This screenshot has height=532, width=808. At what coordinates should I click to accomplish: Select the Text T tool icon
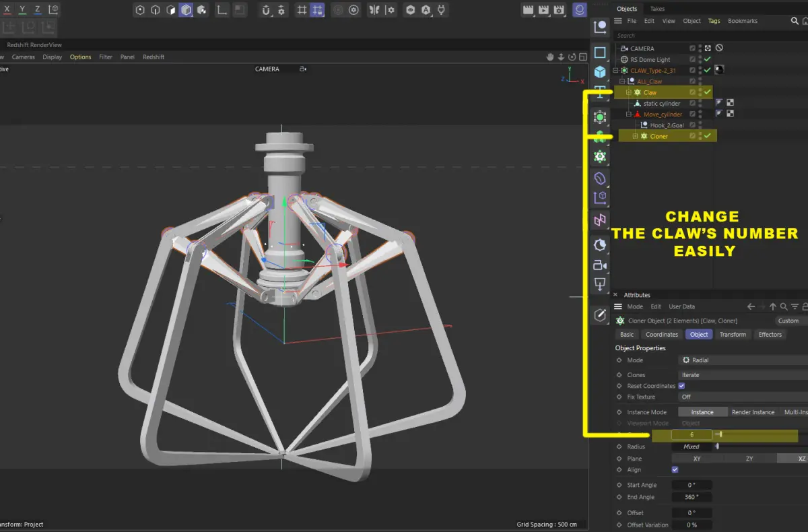600,93
